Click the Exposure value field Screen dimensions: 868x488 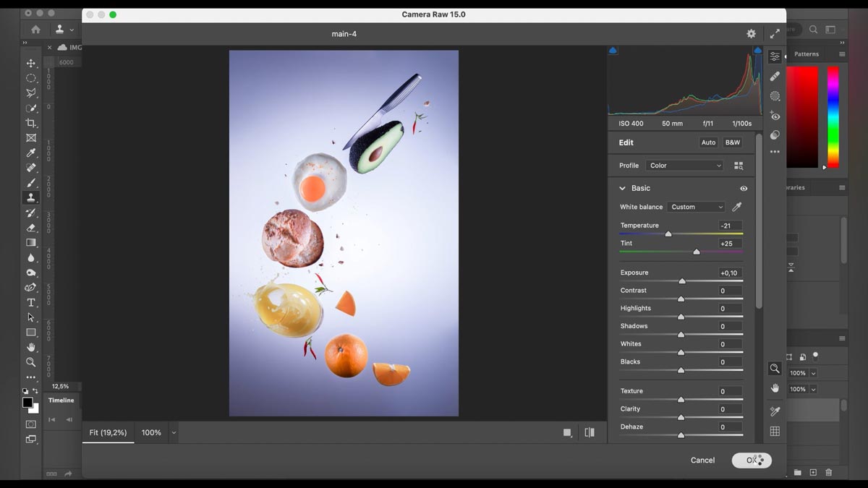pyautogui.click(x=731, y=273)
